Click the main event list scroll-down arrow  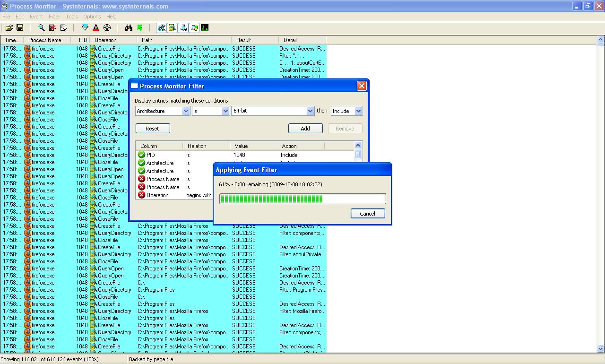click(601, 349)
